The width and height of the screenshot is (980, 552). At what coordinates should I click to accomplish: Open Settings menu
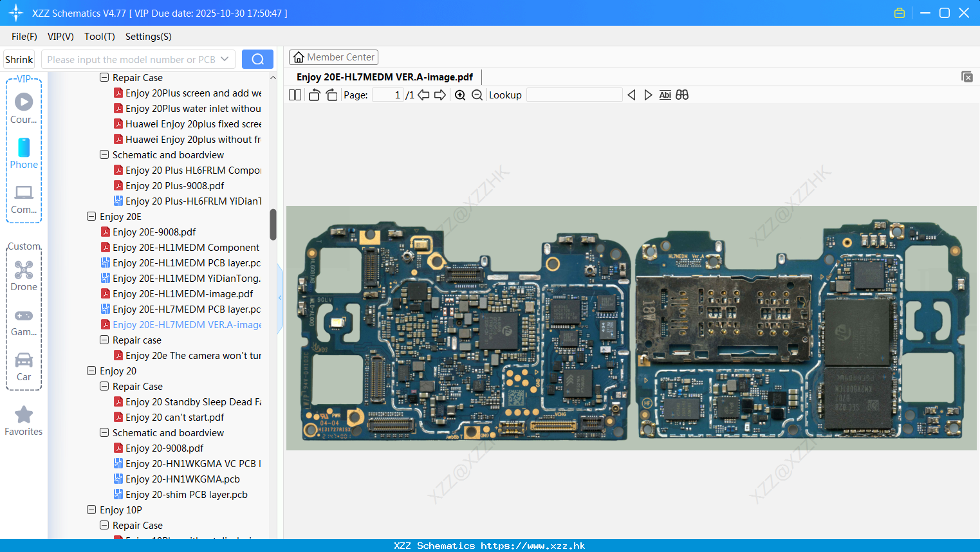149,37
